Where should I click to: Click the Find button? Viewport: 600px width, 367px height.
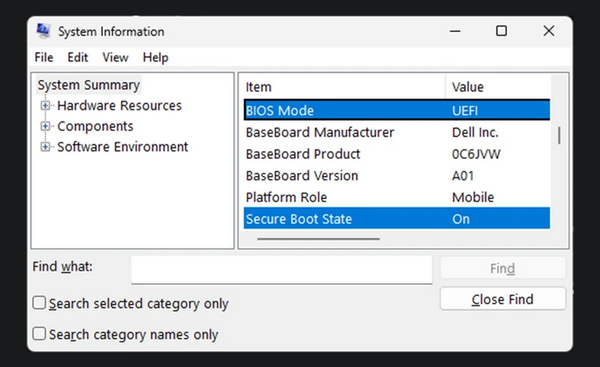pos(502,268)
